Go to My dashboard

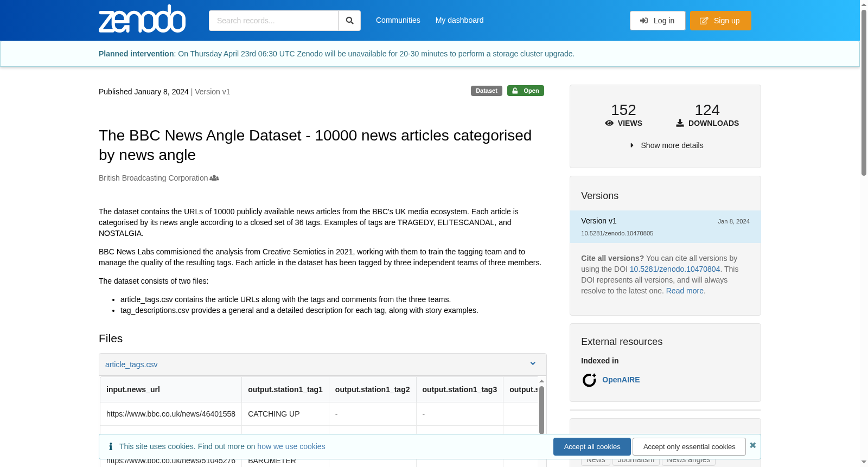459,20
